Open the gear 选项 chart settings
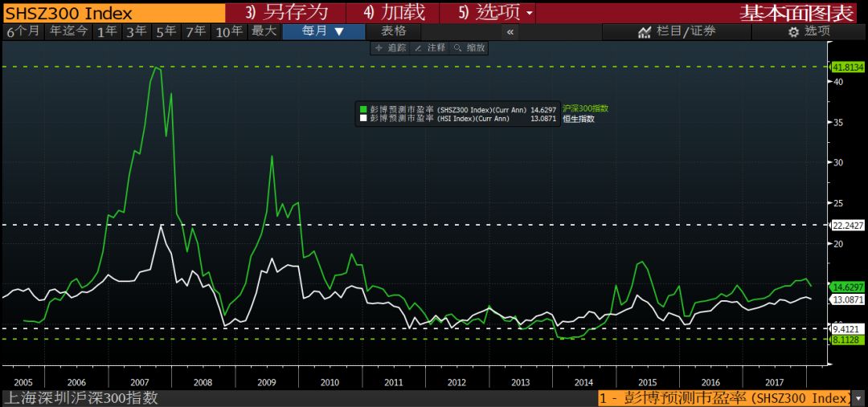This screenshot has width=868, height=407. (809, 31)
